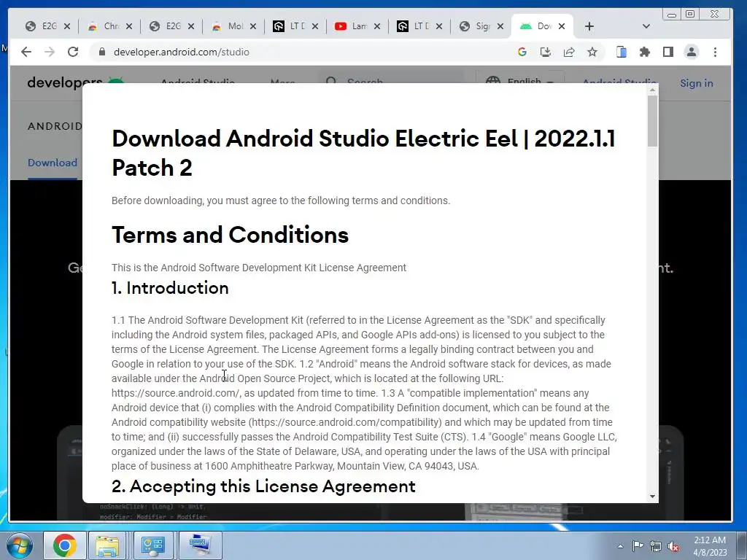Click the padlock site info icon
The image size is (747, 560).
click(x=101, y=52)
